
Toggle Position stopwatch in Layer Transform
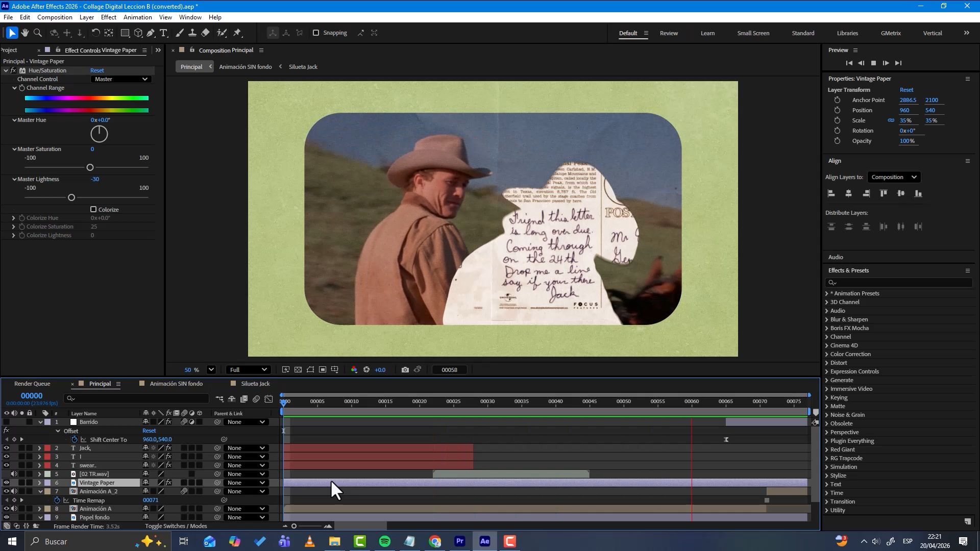(837, 110)
